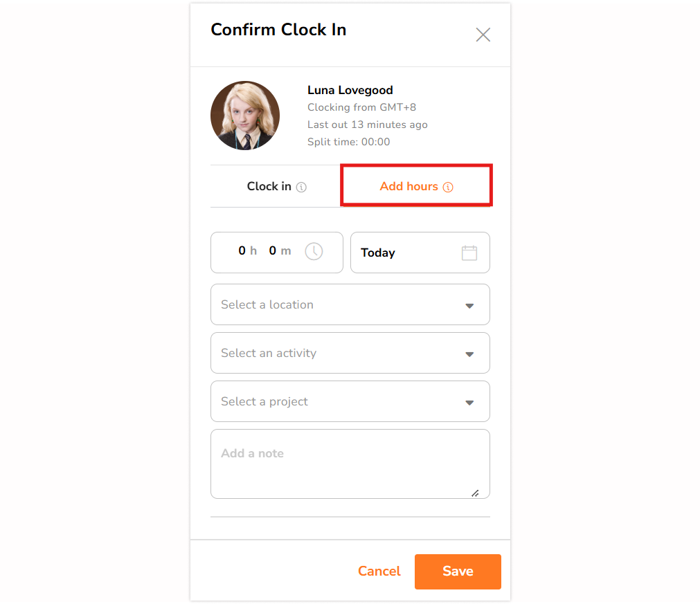Click the project dropdown arrow
The height and width of the screenshot is (604, 700).
(x=469, y=403)
